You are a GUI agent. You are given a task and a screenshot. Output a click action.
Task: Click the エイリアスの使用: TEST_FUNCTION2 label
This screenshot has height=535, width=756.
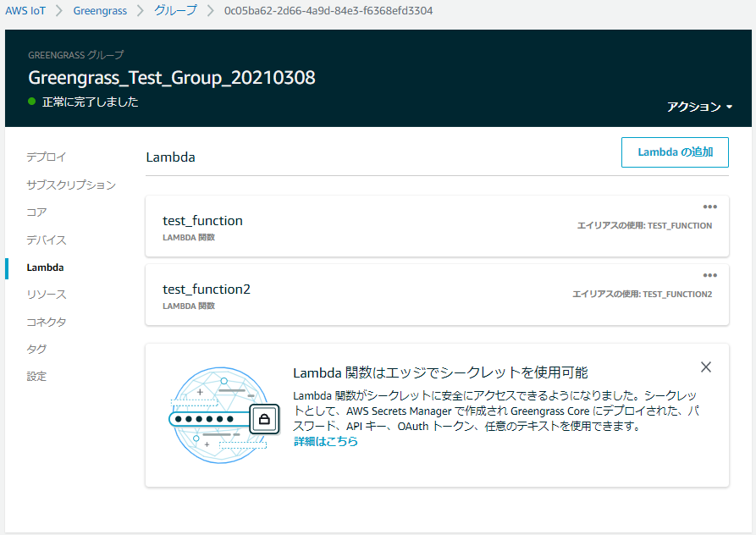click(642, 294)
